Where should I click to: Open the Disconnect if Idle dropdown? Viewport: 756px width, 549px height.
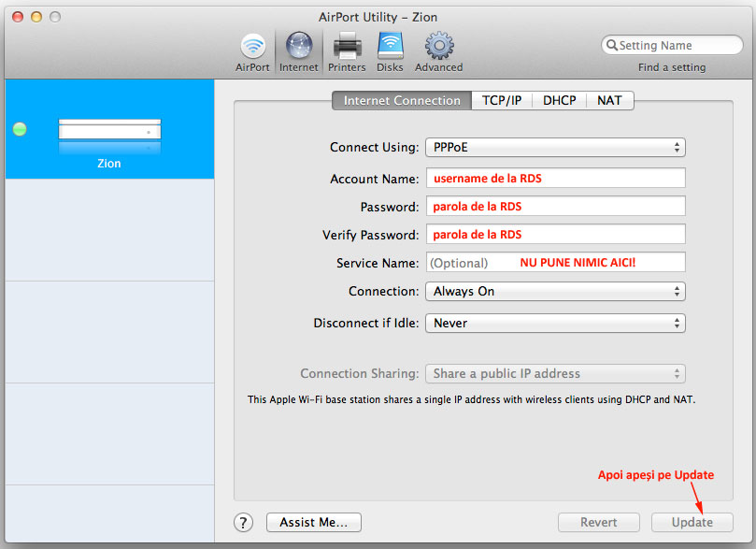tap(555, 324)
